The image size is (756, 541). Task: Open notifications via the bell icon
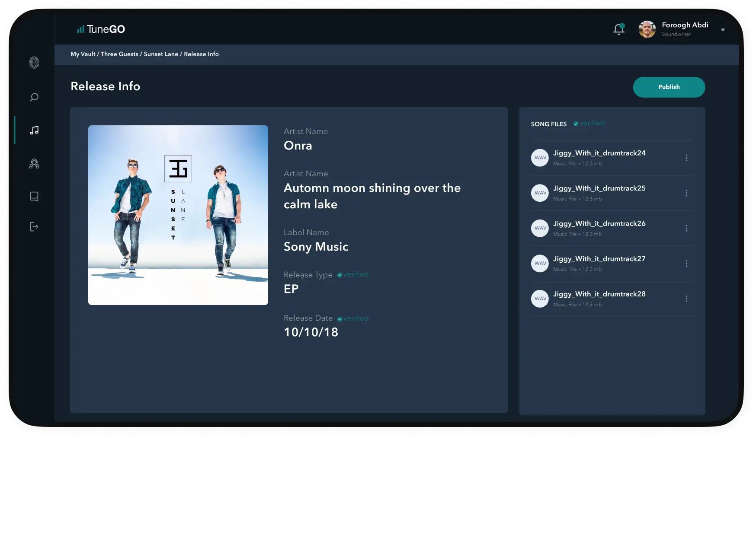[618, 29]
